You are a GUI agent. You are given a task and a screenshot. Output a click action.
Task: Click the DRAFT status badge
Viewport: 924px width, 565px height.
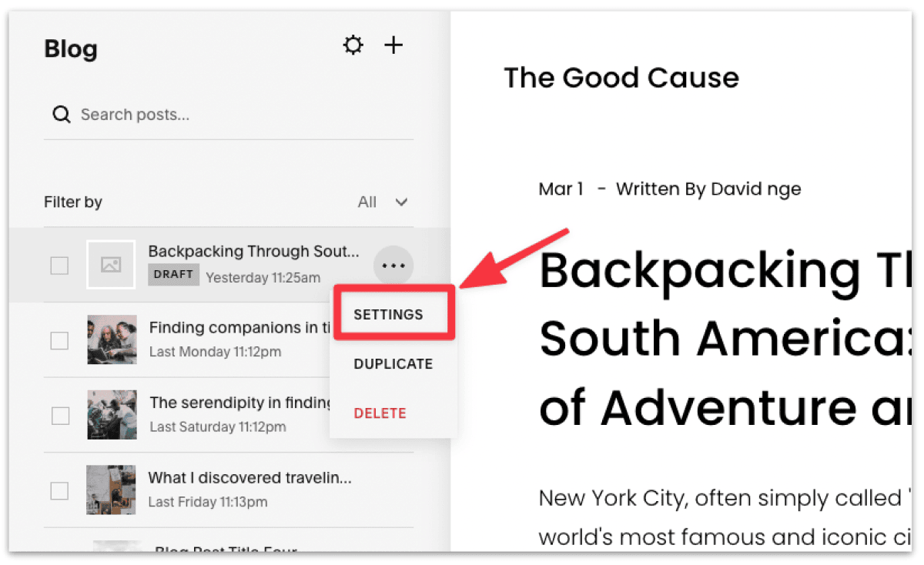[173, 275]
